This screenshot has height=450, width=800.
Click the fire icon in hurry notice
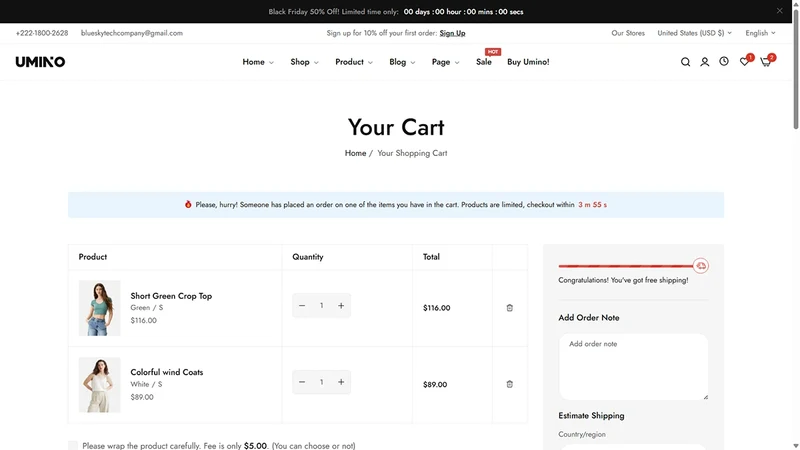(x=188, y=204)
